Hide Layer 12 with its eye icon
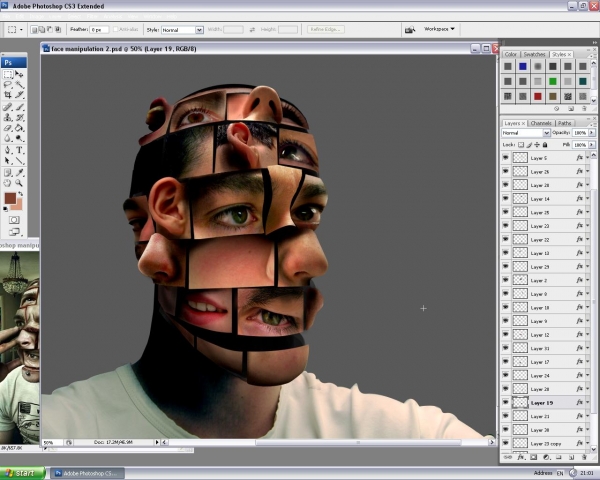The width and height of the screenshot is (600, 480). pos(506,335)
